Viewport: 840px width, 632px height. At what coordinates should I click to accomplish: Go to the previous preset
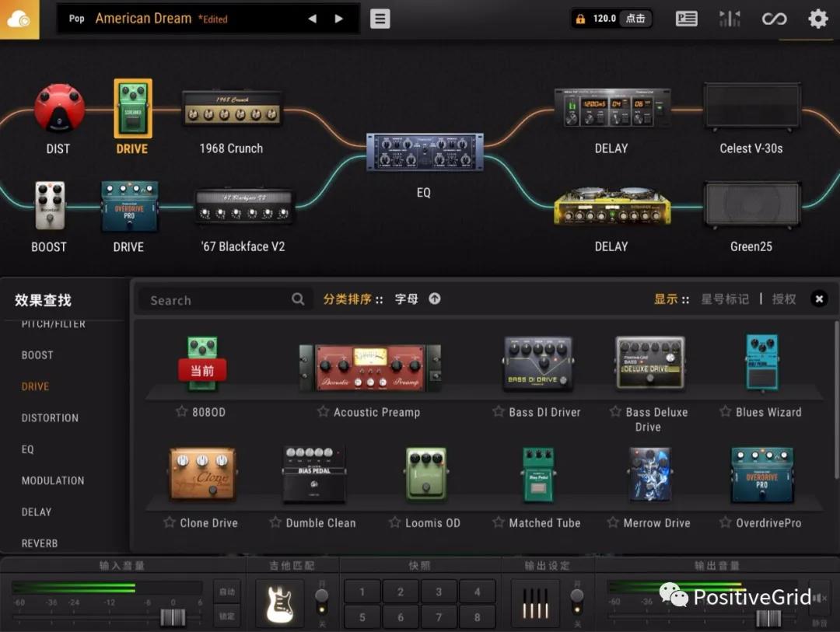pos(313,19)
